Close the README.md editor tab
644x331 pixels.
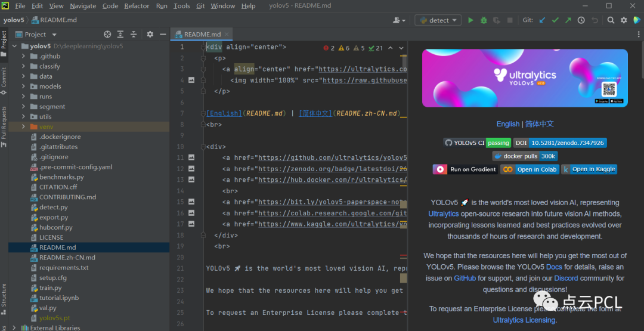[227, 35]
